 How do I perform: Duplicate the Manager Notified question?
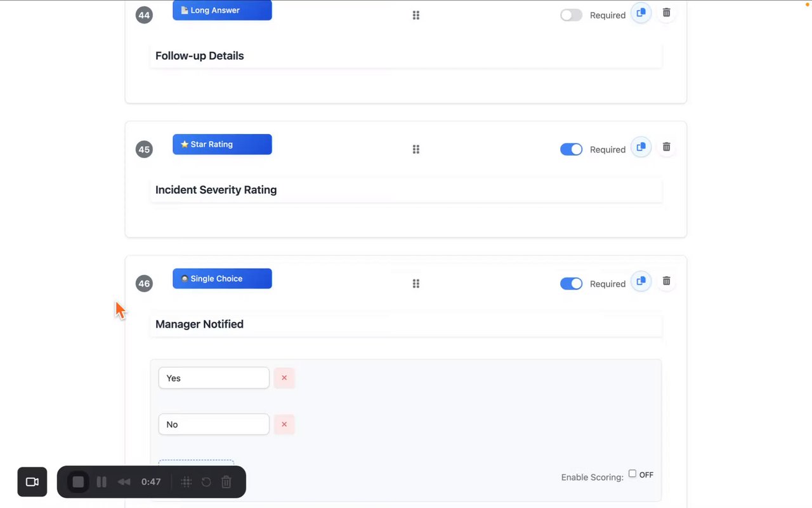coord(641,281)
